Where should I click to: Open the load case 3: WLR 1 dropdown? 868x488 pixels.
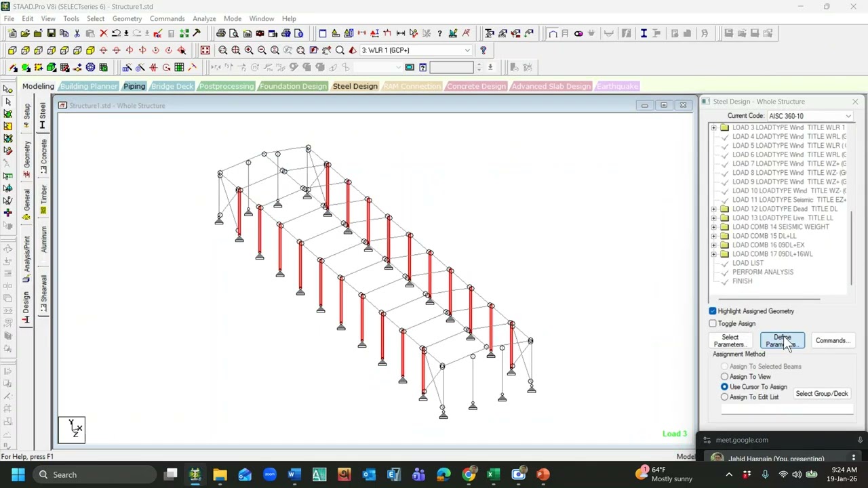point(467,50)
